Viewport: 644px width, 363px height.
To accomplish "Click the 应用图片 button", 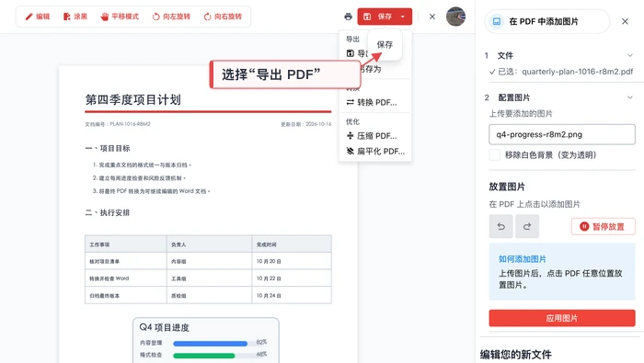I will coord(562,318).
